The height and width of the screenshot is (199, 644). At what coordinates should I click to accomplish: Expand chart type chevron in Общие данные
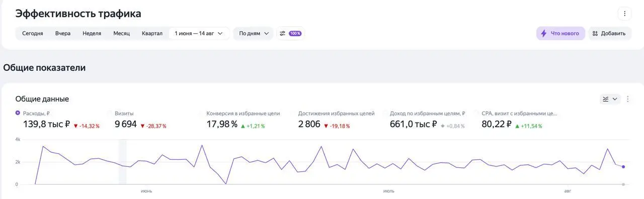pos(615,99)
